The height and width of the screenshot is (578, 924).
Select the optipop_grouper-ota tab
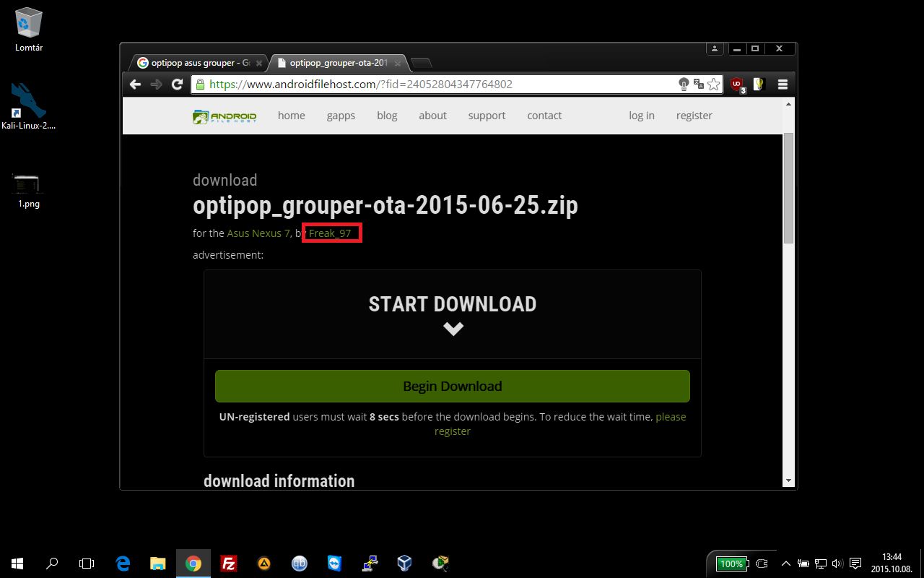click(x=336, y=63)
